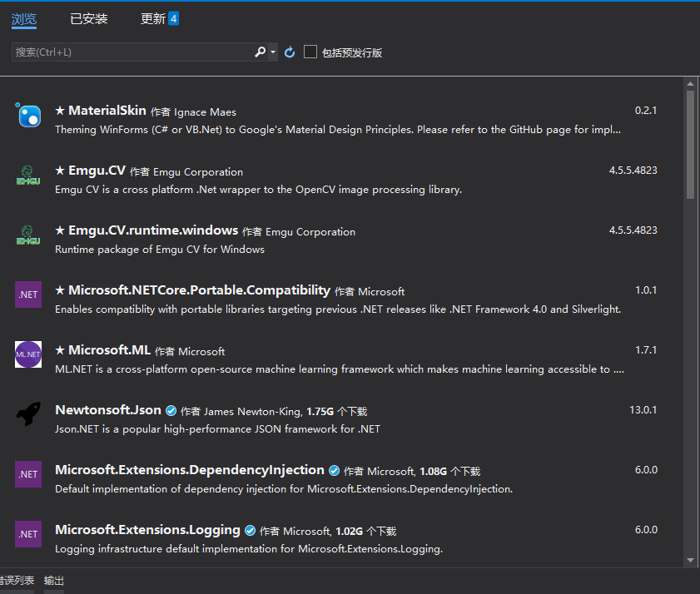
Task: Click the ML.NET package icon
Action: pyautogui.click(x=28, y=354)
